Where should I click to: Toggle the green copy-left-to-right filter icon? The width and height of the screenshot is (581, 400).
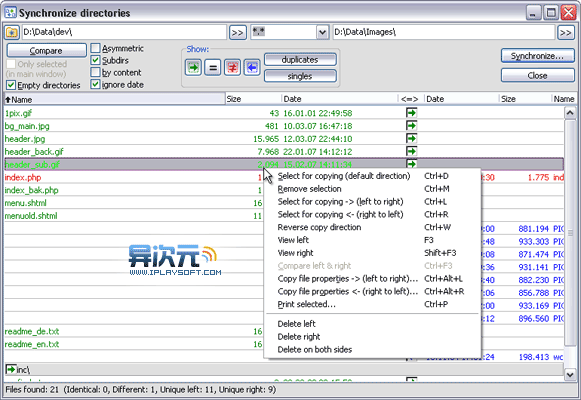193,67
